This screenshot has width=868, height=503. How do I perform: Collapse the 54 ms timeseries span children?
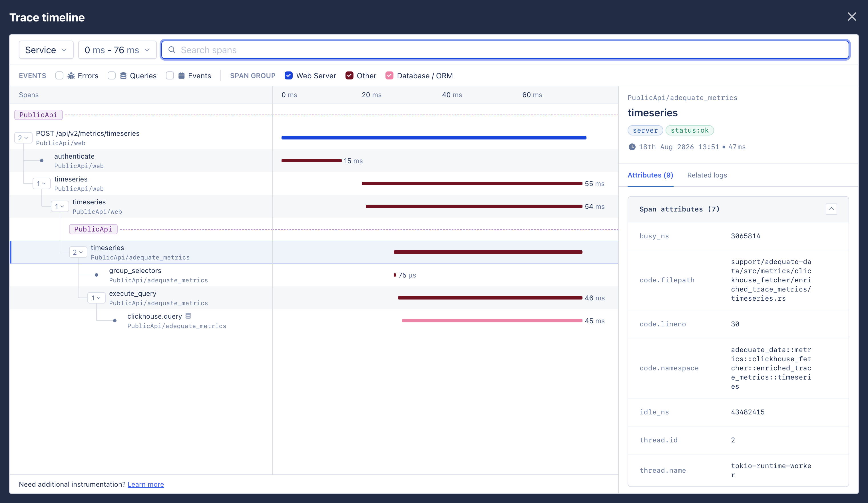(60, 207)
